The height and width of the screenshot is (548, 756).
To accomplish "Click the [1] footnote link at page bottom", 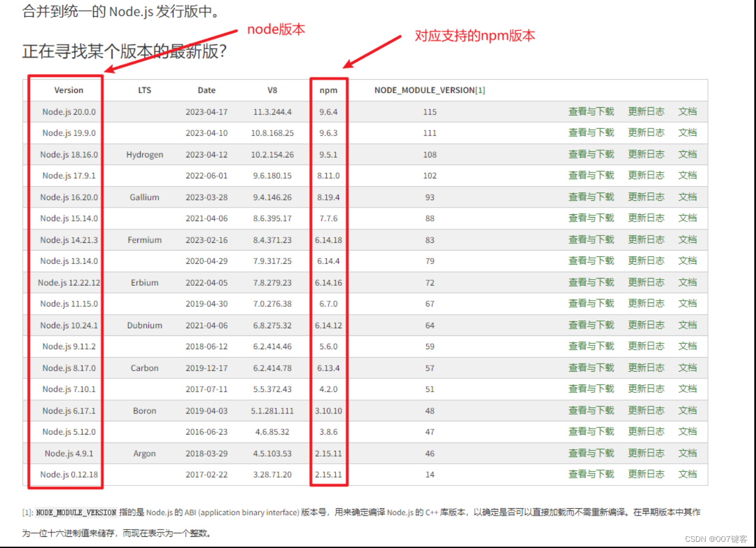I will point(27,512).
